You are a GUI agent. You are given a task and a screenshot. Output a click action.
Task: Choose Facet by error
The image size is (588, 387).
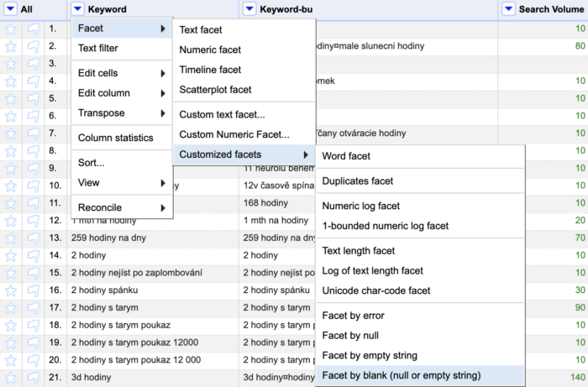coord(420,316)
